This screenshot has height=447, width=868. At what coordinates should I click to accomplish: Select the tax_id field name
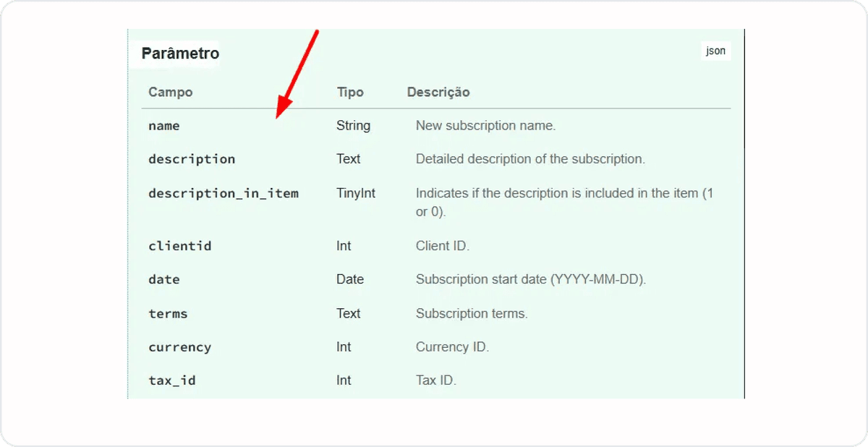click(x=172, y=380)
